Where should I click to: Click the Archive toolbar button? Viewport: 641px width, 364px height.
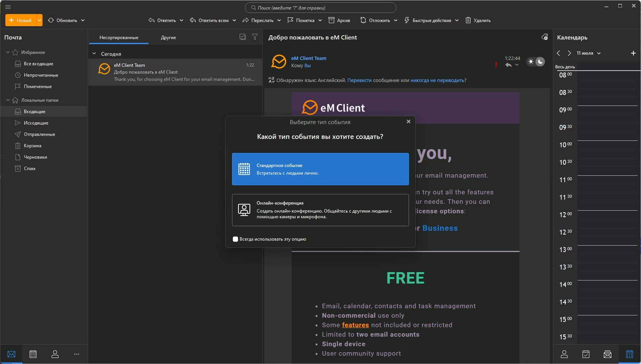point(339,20)
